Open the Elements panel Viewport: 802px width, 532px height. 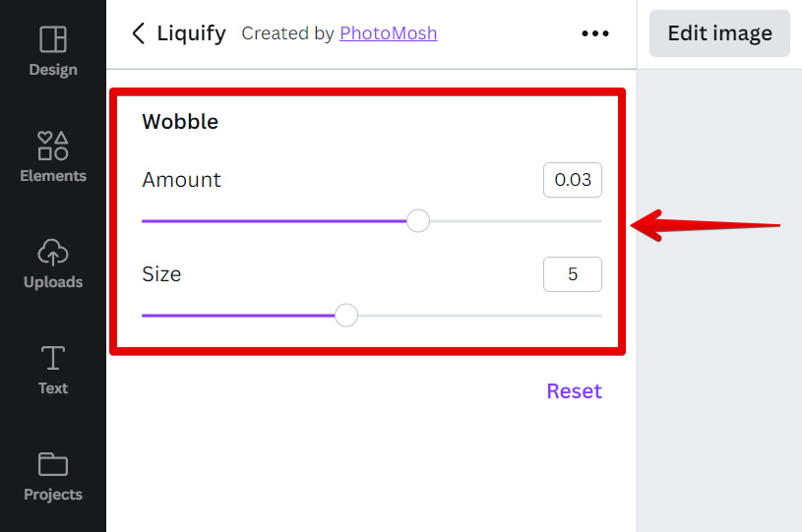point(53,157)
